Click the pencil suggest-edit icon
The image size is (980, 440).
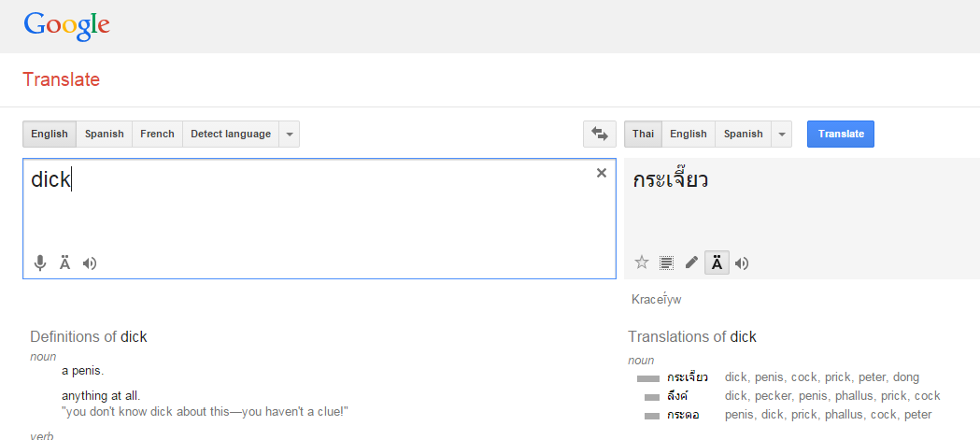pos(691,263)
